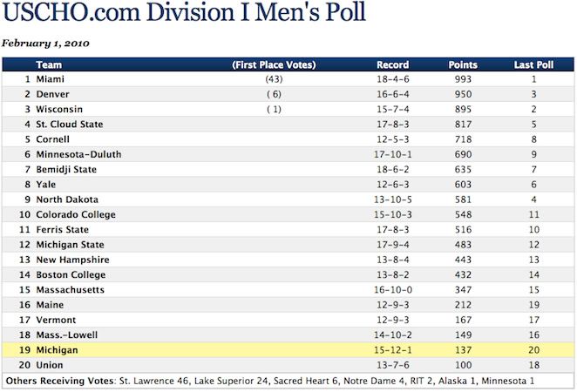Click the Last Poll column header
577x392 pixels.
click(x=533, y=64)
